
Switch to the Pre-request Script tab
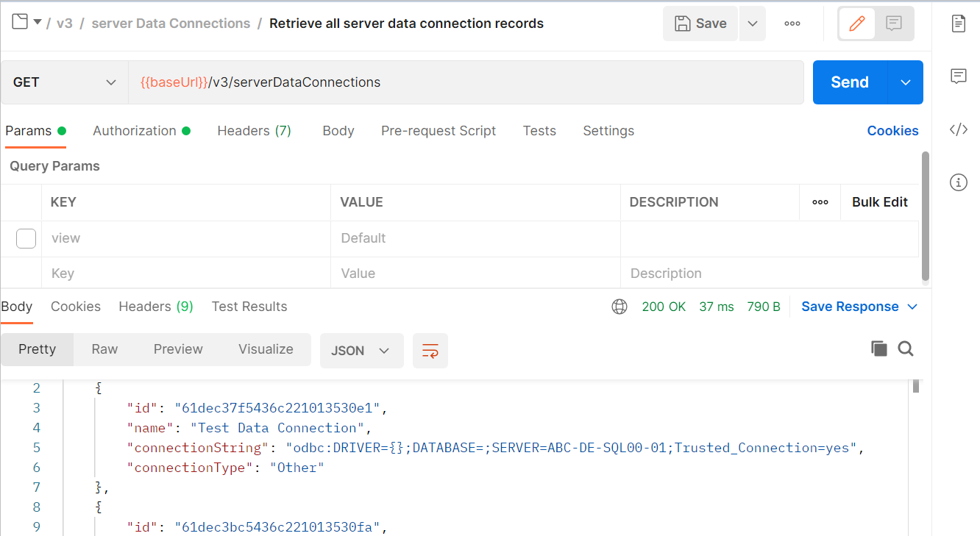click(x=438, y=130)
